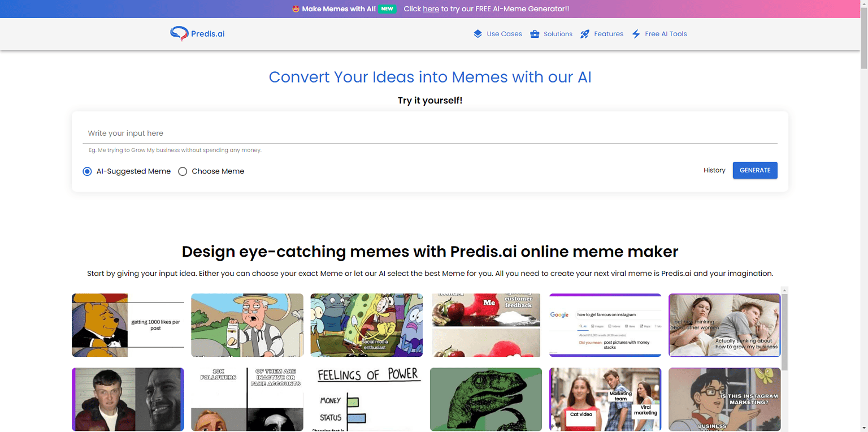Open the History panel
The image size is (868, 432).
click(714, 170)
